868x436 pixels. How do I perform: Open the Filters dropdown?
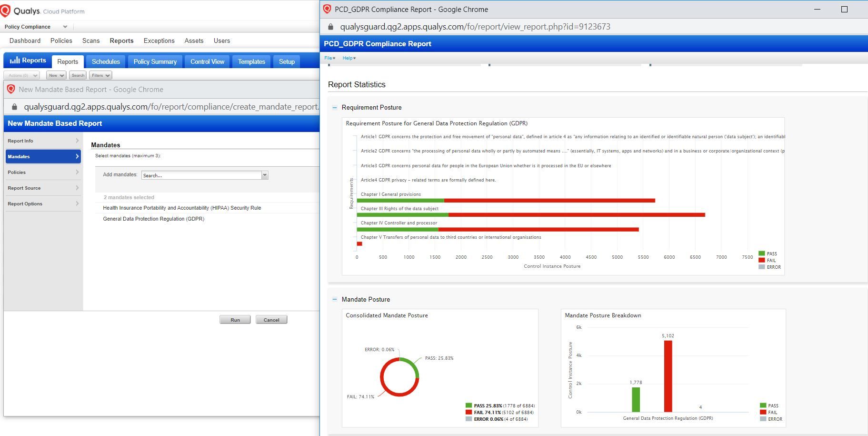100,75
